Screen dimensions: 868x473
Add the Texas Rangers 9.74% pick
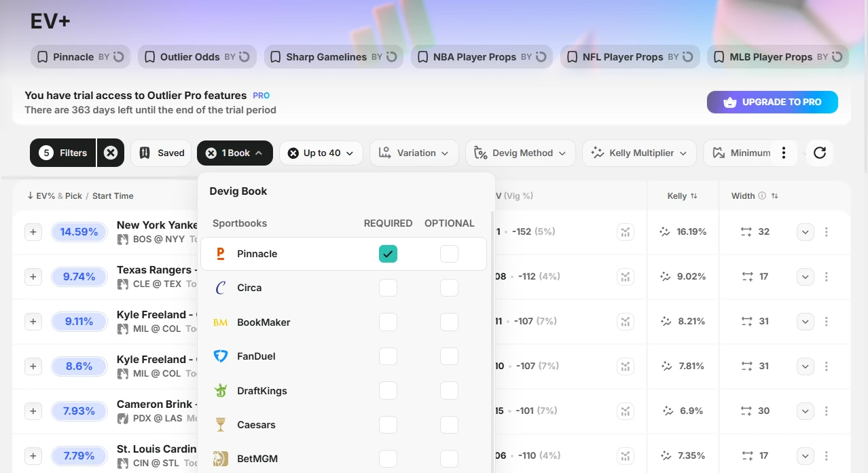point(33,277)
